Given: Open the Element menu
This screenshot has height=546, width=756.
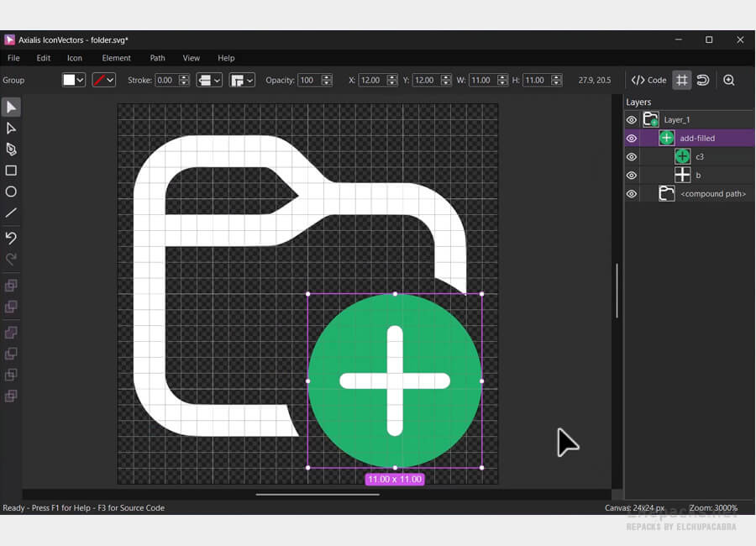Looking at the screenshot, I should [116, 58].
